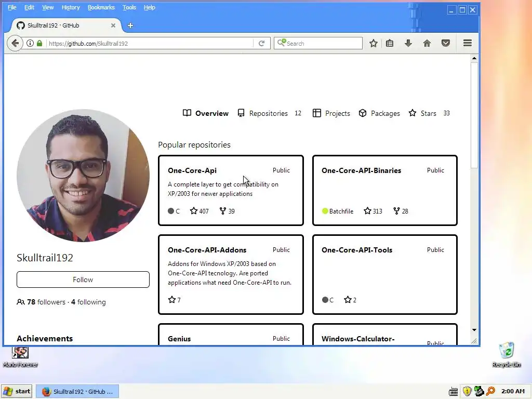
Task: Click the C language dot on One-Core-Api
Action: (171, 211)
